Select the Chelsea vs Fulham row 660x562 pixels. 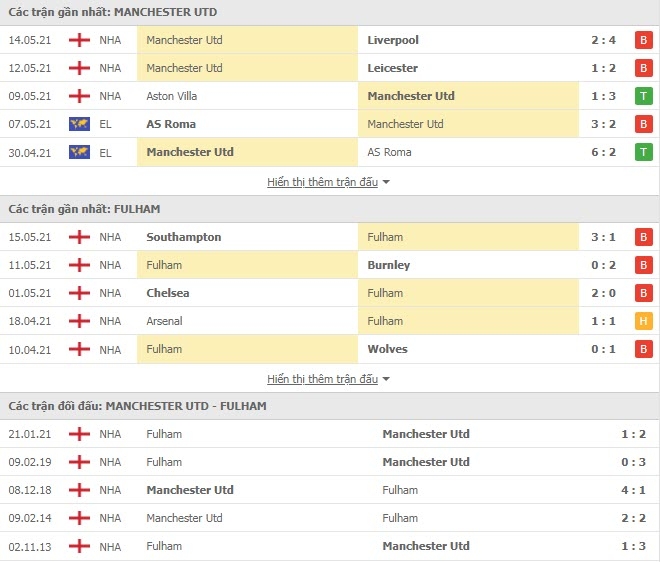click(x=330, y=293)
